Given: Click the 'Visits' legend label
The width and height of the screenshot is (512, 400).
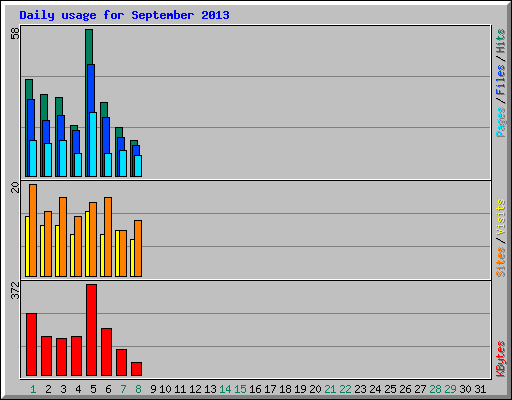Looking at the screenshot, I should tap(501, 218).
